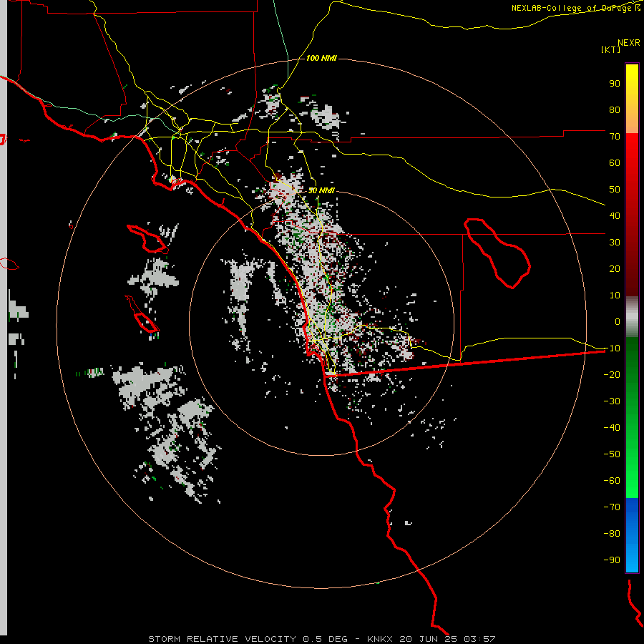Select the yellow-orange band of the velocity color bar
This screenshot has height=644, width=644.
632,99
